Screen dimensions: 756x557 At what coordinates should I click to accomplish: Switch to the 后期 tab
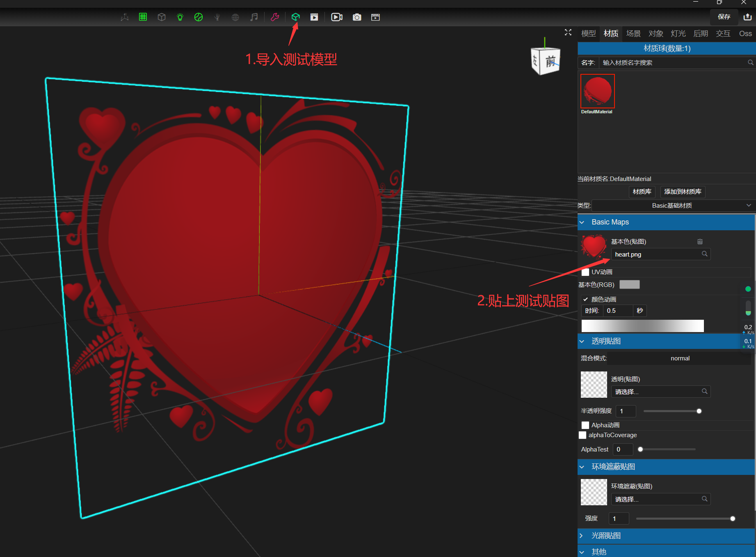pyautogui.click(x=701, y=34)
